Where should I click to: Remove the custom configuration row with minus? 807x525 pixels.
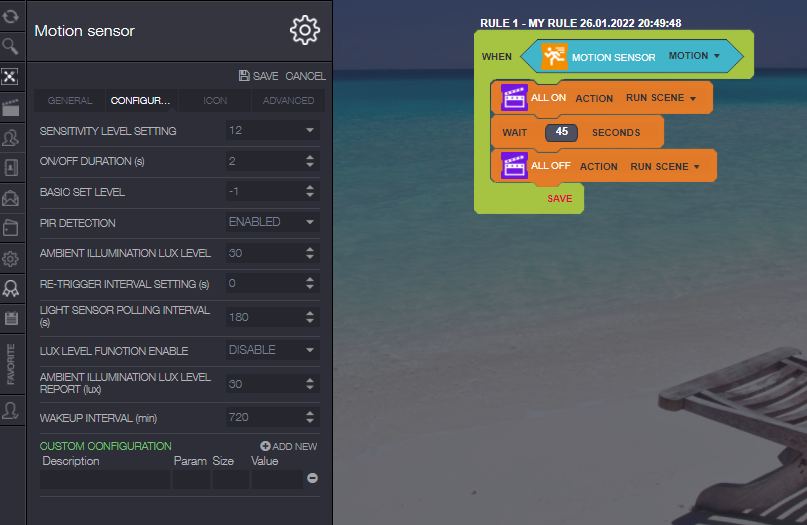click(x=312, y=478)
